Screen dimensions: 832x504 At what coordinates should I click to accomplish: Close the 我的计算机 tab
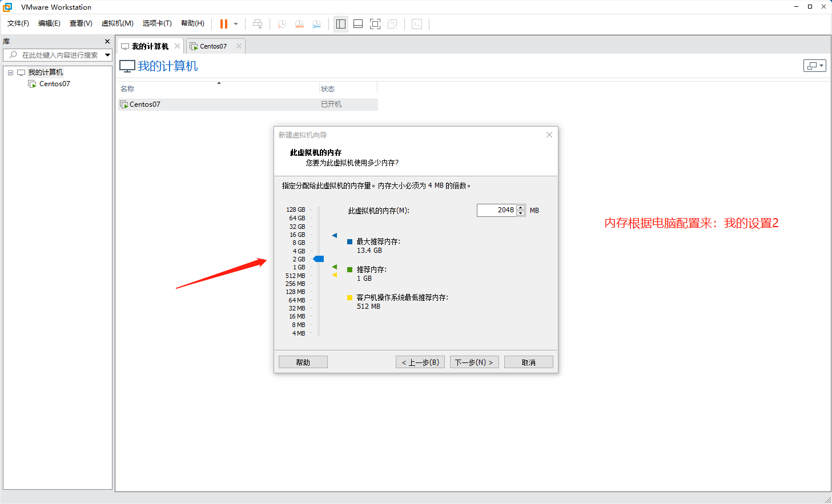pos(178,46)
